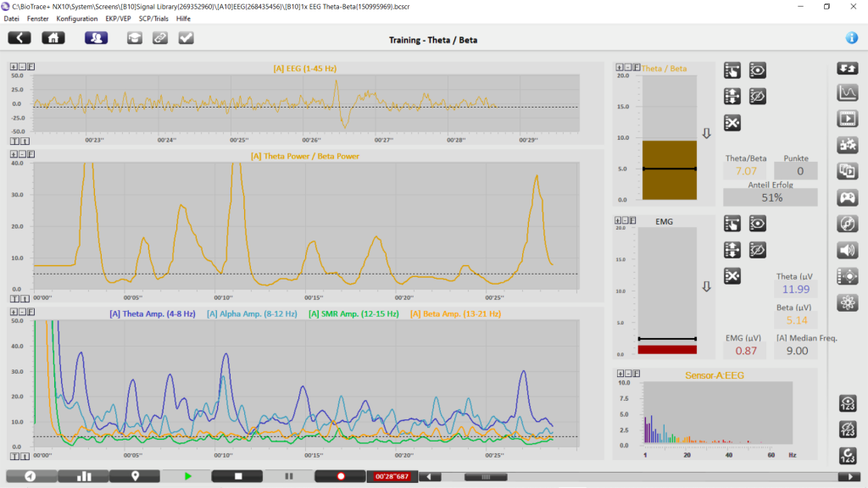This screenshot has width=868, height=488.
Task: Open the puzzle feedback sidebar tool
Action: (x=848, y=145)
